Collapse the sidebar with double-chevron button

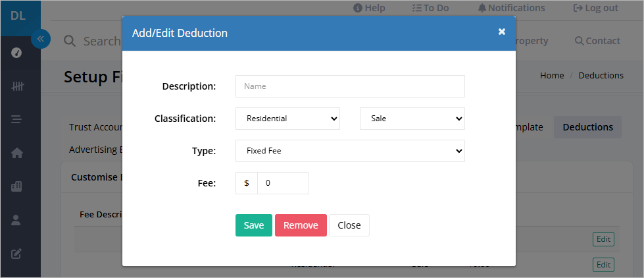(41, 39)
